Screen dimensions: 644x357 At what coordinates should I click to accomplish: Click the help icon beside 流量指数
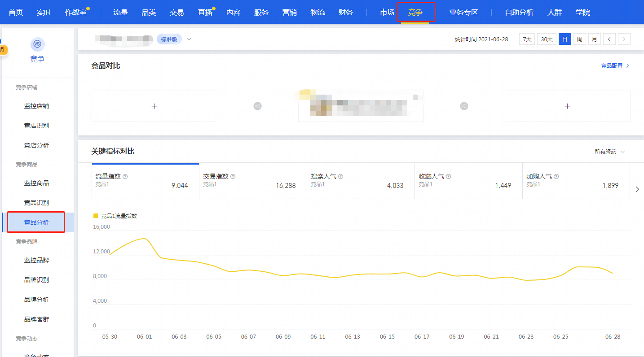125,177
